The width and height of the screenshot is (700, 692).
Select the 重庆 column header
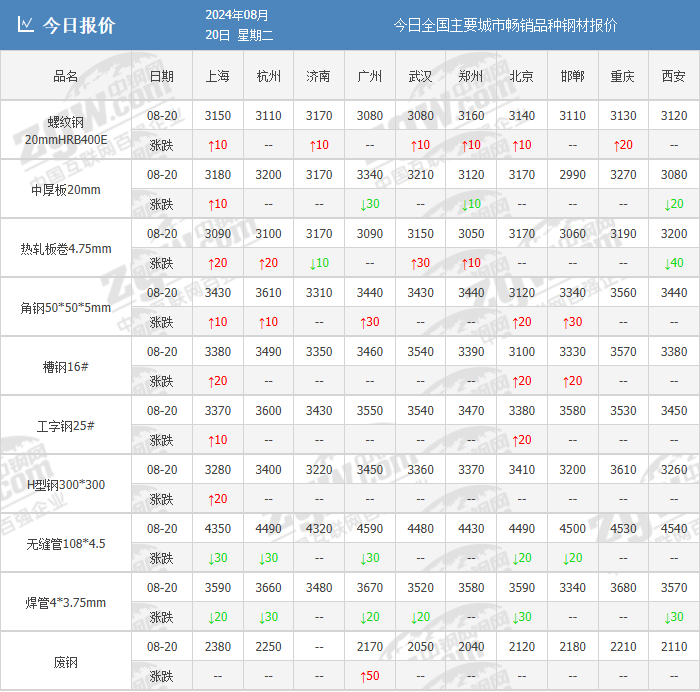tap(623, 76)
